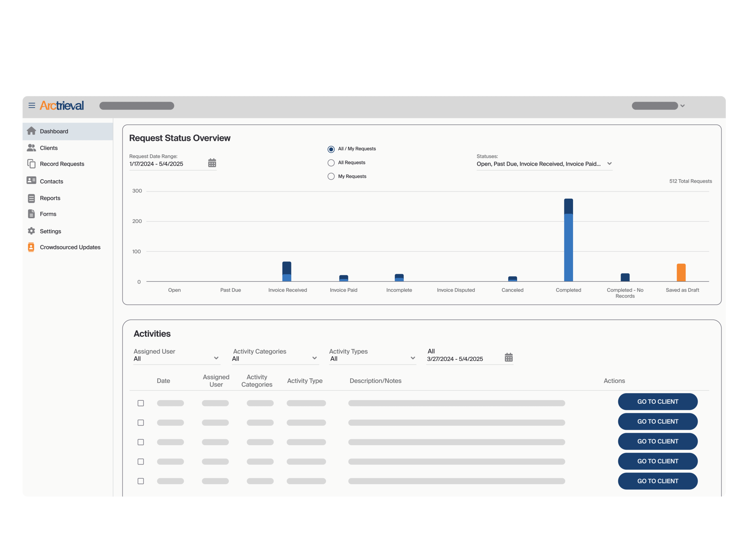This screenshot has width=747, height=560.
Task: Click the Completed bar in the chart
Action: click(568, 240)
